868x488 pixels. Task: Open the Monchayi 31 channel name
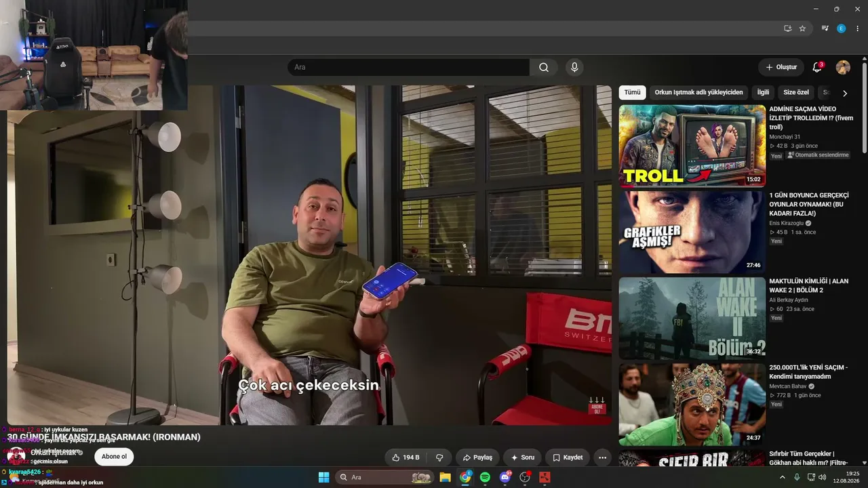pyautogui.click(x=785, y=137)
